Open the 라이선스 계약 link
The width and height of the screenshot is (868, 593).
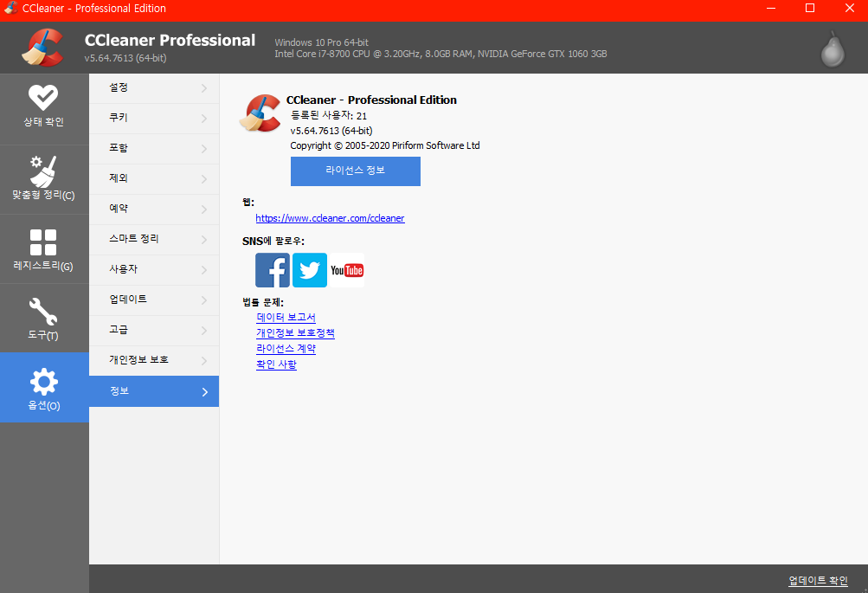click(286, 349)
